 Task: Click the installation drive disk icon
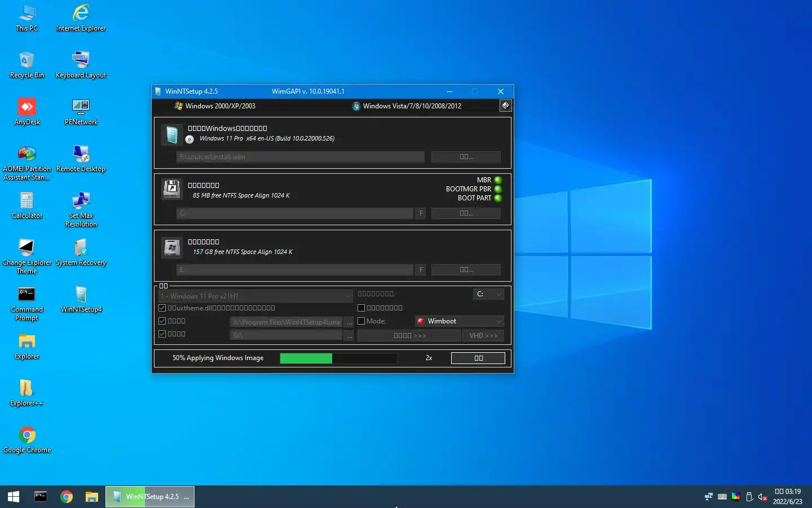[171, 247]
